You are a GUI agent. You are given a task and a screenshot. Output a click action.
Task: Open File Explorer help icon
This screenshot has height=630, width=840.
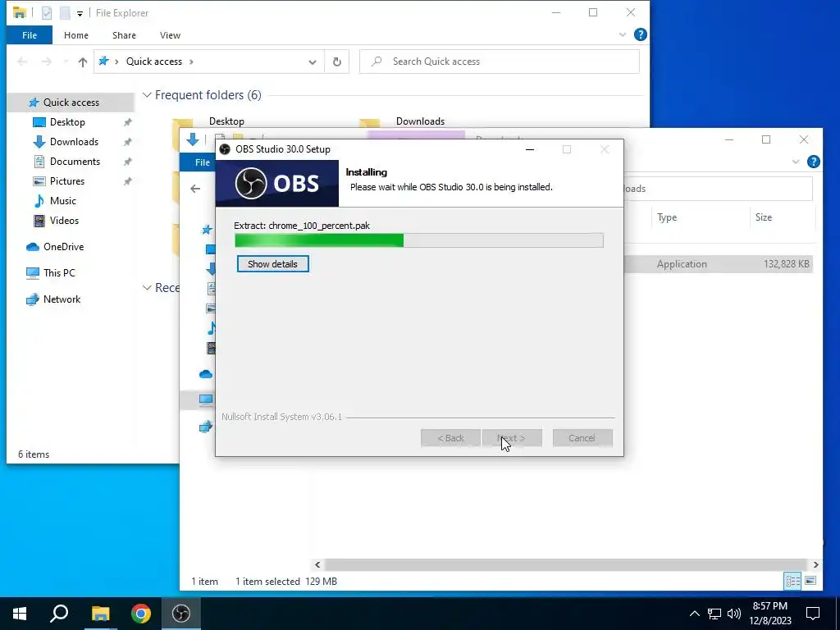640,34
